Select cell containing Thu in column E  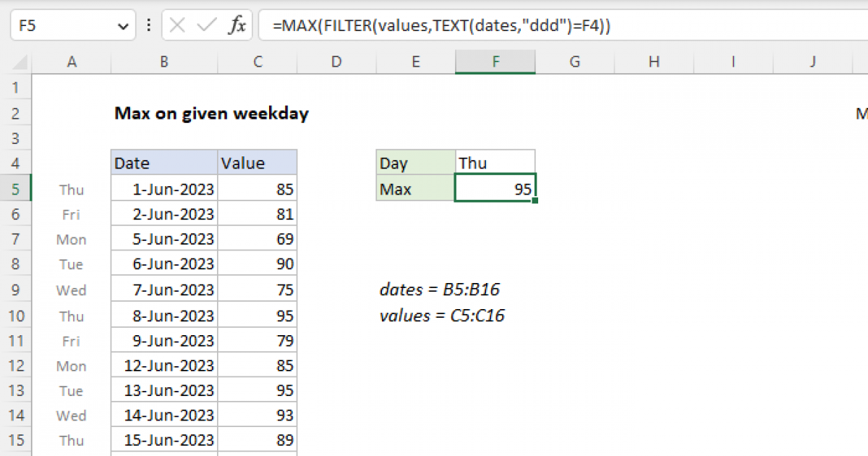click(x=495, y=163)
